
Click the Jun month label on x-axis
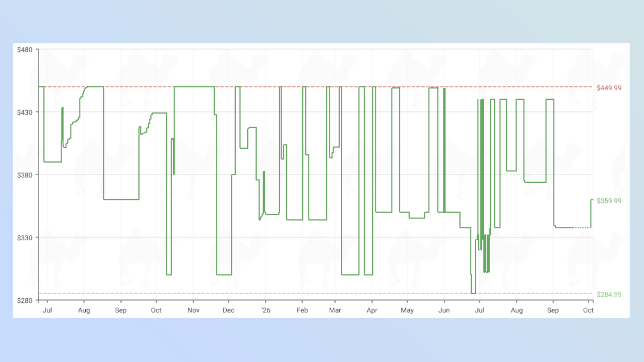click(444, 310)
